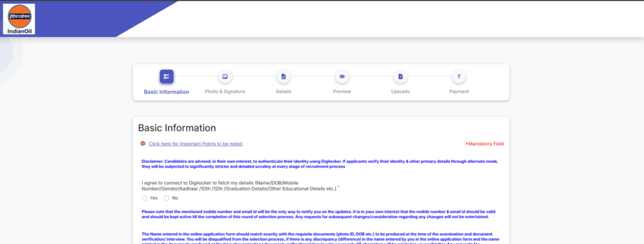Click the Payment rupee icon
This screenshot has height=244, width=644.
click(458, 76)
